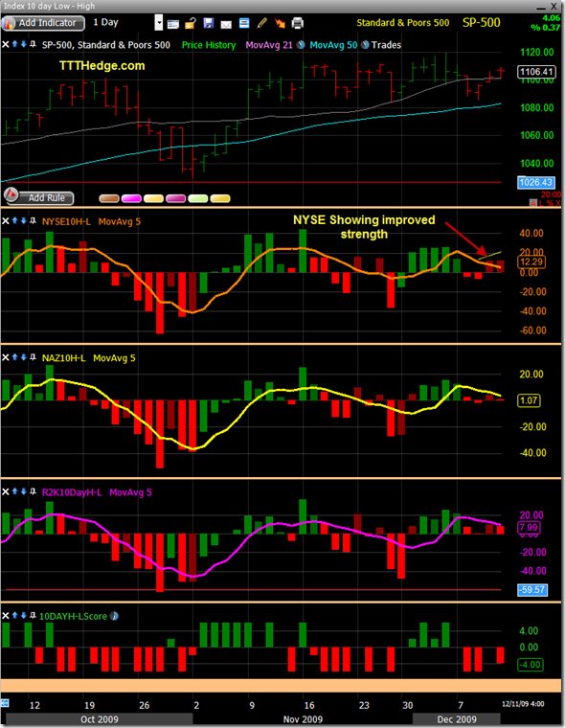The height and width of the screenshot is (728, 565).
Task: Click the scroll-left icon beside the date axis
Action: [5, 703]
